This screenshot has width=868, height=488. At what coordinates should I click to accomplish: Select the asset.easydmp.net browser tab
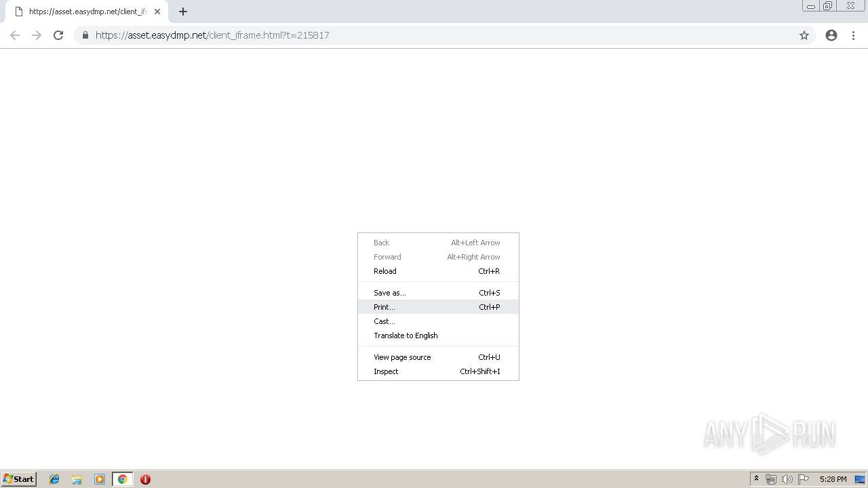87,12
